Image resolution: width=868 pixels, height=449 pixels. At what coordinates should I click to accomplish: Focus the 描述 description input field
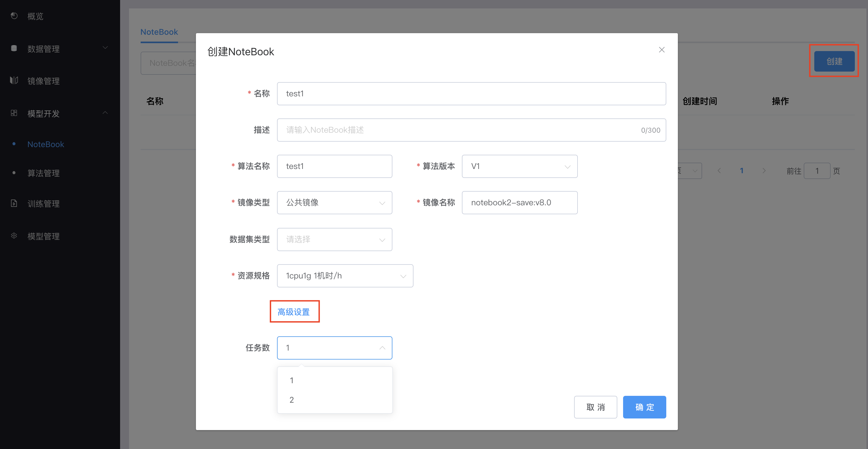[471, 130]
